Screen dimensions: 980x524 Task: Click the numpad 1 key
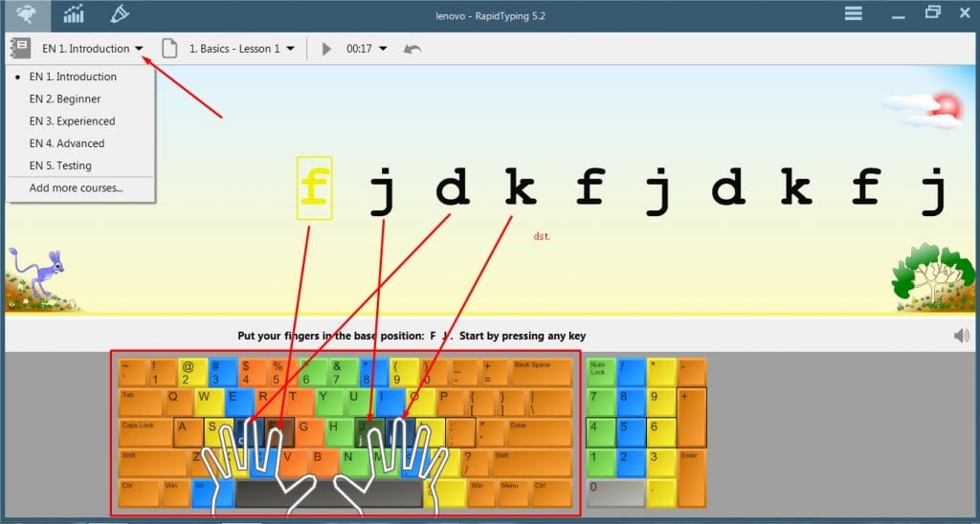(x=601, y=463)
